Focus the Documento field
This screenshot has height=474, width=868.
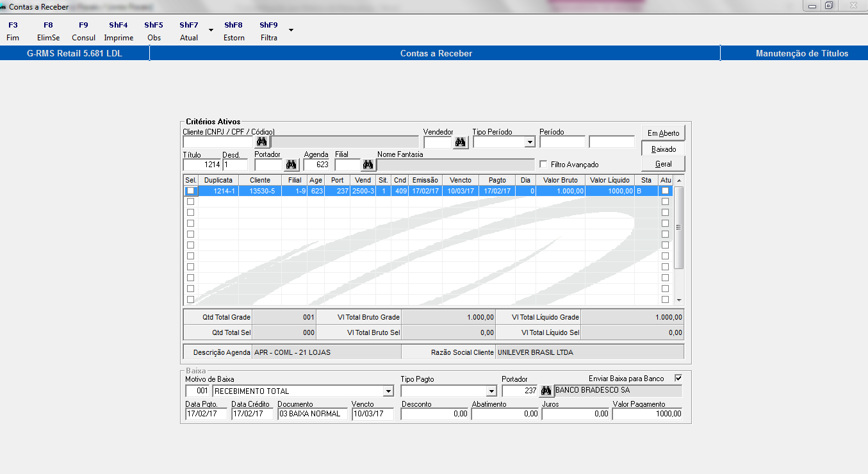point(313,414)
